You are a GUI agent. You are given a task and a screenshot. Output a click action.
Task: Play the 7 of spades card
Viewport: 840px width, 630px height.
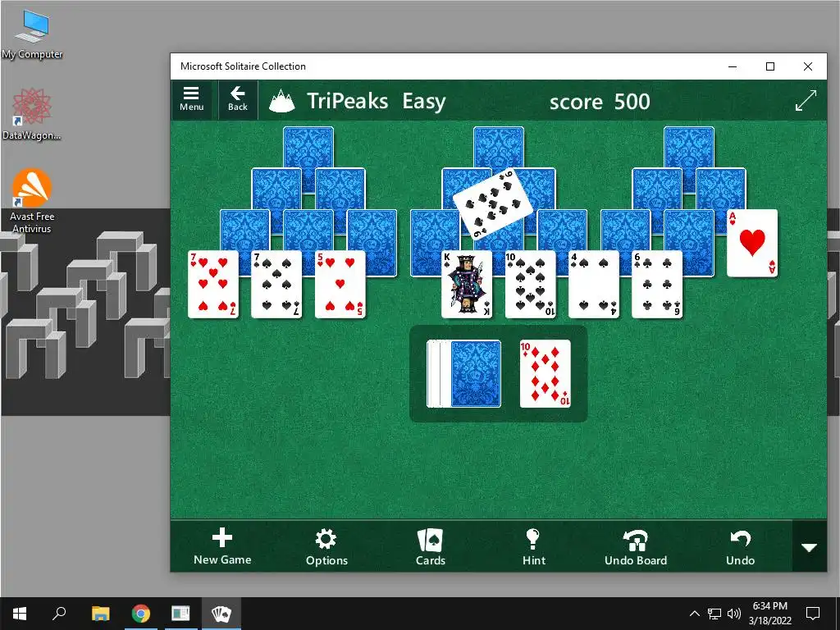(x=276, y=284)
